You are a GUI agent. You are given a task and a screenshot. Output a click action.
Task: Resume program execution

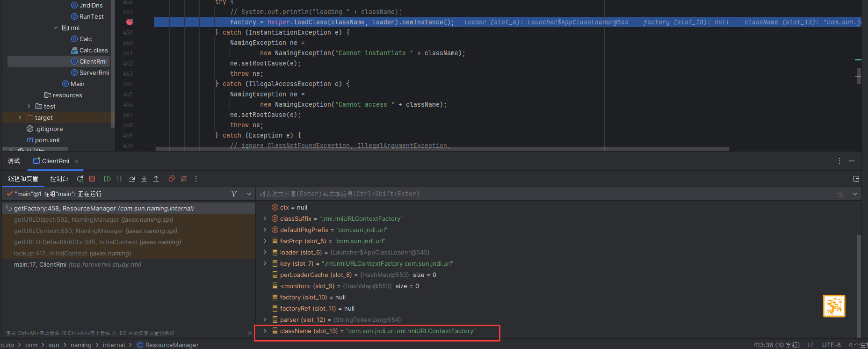tap(108, 179)
